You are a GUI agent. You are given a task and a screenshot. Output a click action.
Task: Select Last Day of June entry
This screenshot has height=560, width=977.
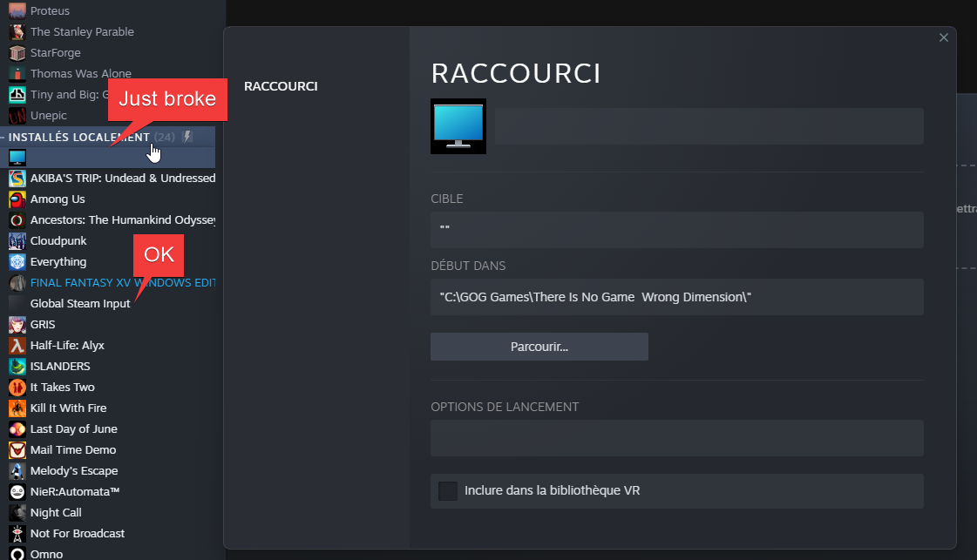point(73,428)
